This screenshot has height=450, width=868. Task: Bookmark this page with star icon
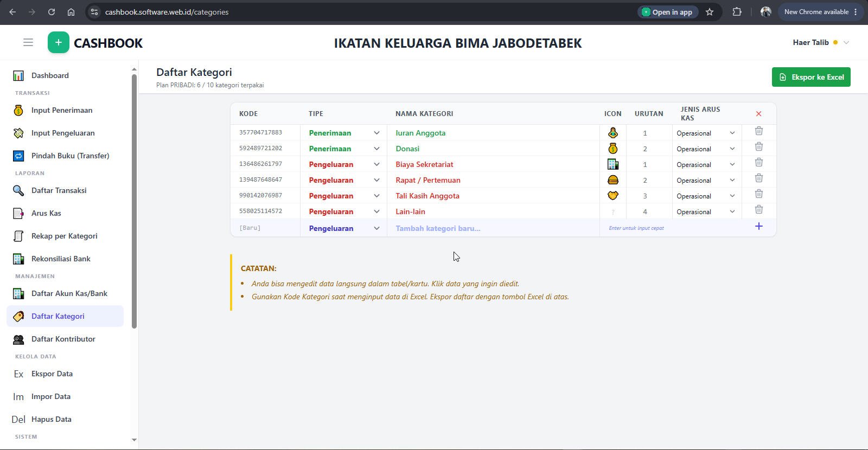click(x=710, y=12)
